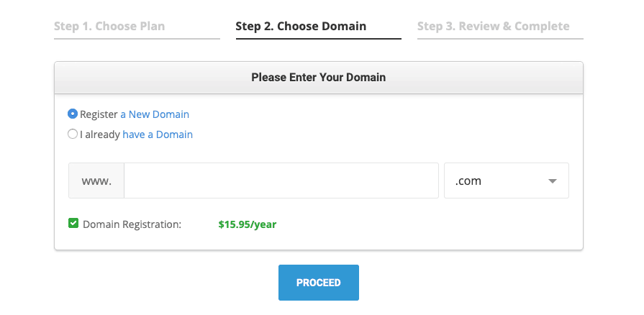Click the 'I already' label text
644x315 pixels.
pos(100,134)
